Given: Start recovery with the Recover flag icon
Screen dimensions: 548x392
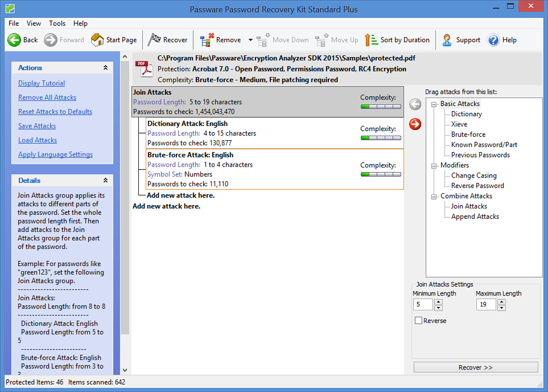Looking at the screenshot, I should pos(154,40).
